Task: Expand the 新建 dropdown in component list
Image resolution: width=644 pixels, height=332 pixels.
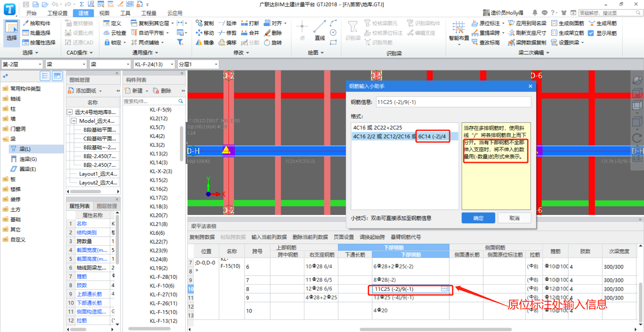Action: 147,91
